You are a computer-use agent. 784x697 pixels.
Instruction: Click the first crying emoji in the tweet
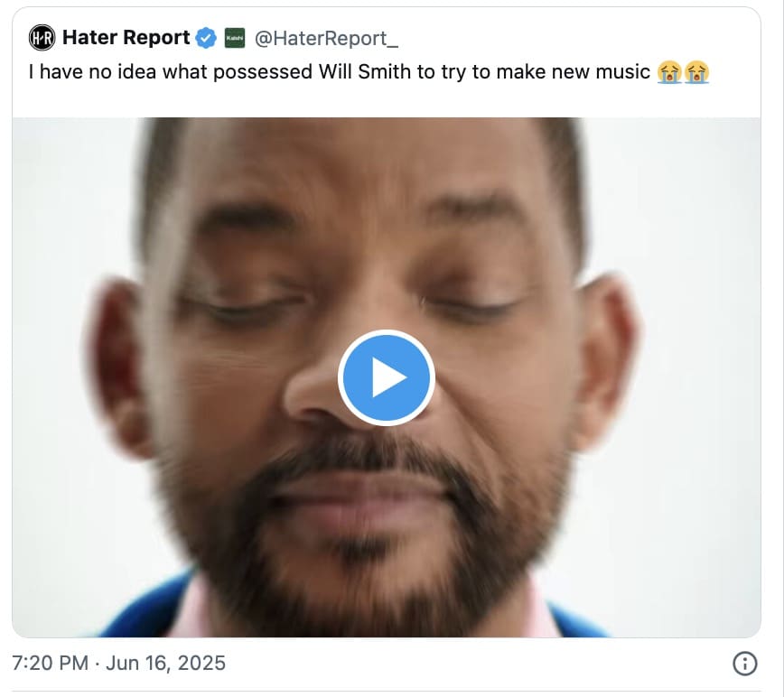coord(668,70)
